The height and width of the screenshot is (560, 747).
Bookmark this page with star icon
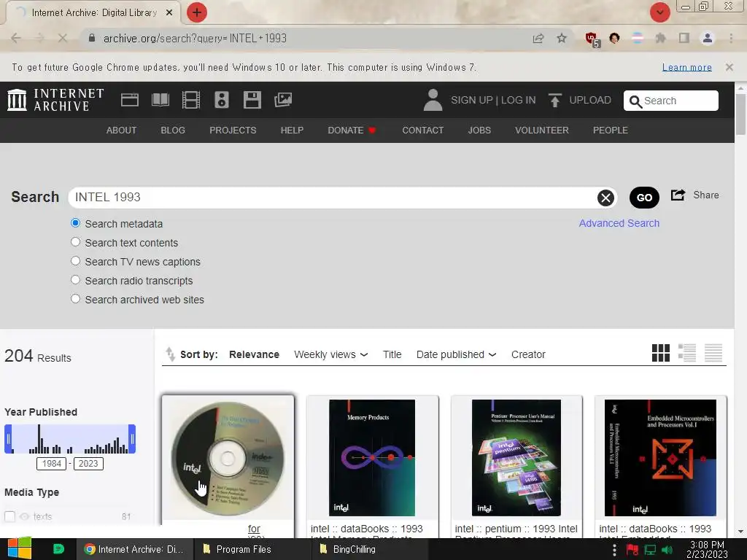[x=562, y=38]
